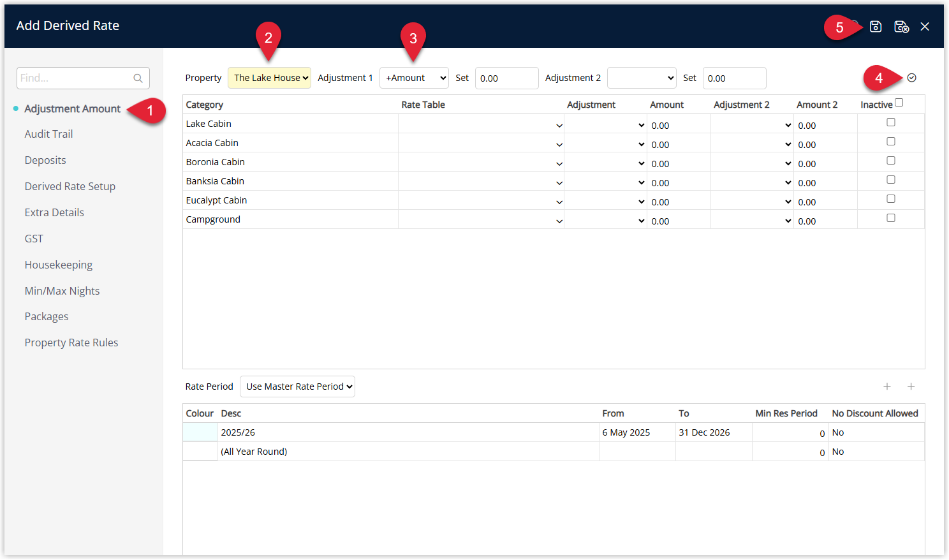Tick Inactive checkbox for Banksia Cabin

tap(891, 180)
